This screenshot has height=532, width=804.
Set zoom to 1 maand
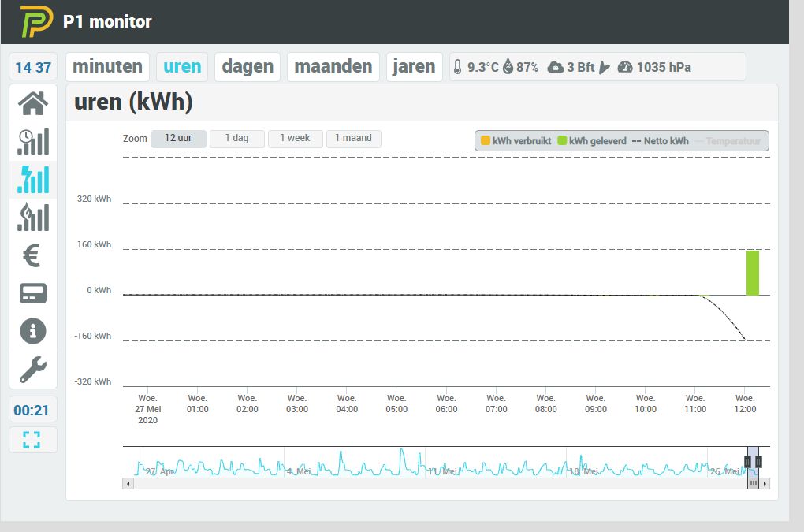[353, 139]
